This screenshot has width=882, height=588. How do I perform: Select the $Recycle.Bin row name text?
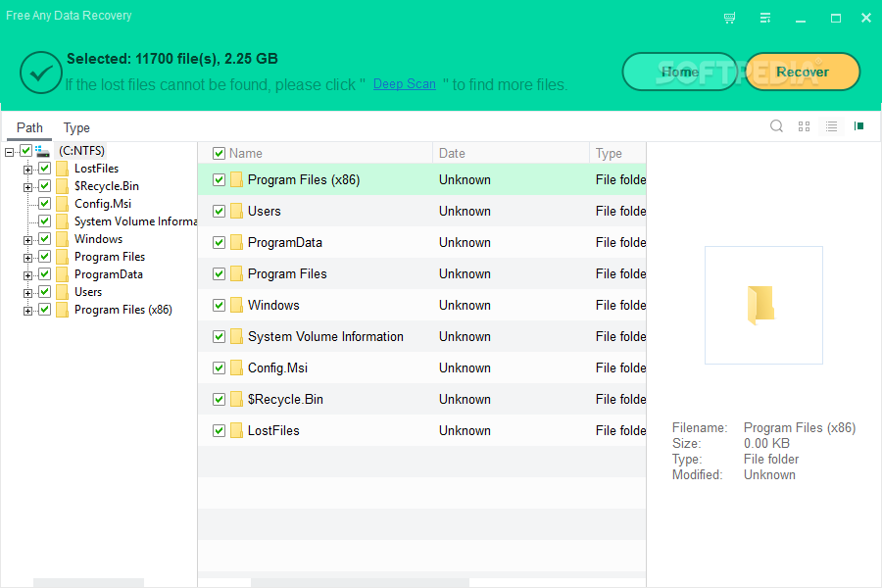coord(285,400)
